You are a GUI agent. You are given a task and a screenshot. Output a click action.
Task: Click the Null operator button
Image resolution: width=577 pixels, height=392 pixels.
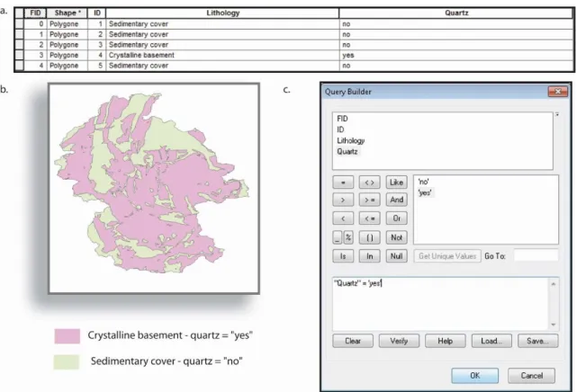396,256
